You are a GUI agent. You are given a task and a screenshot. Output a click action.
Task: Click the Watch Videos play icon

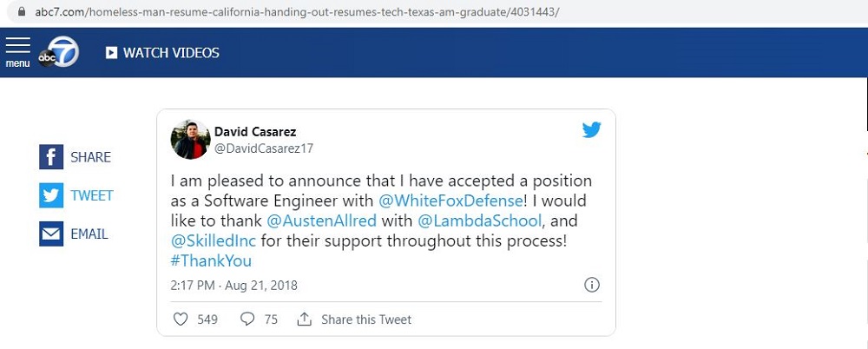pyautogui.click(x=111, y=53)
